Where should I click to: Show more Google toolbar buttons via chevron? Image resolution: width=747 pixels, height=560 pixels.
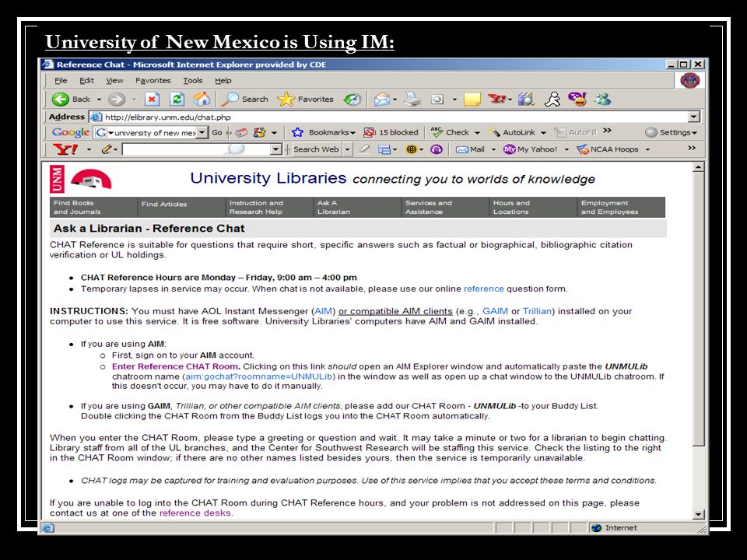pos(607,131)
